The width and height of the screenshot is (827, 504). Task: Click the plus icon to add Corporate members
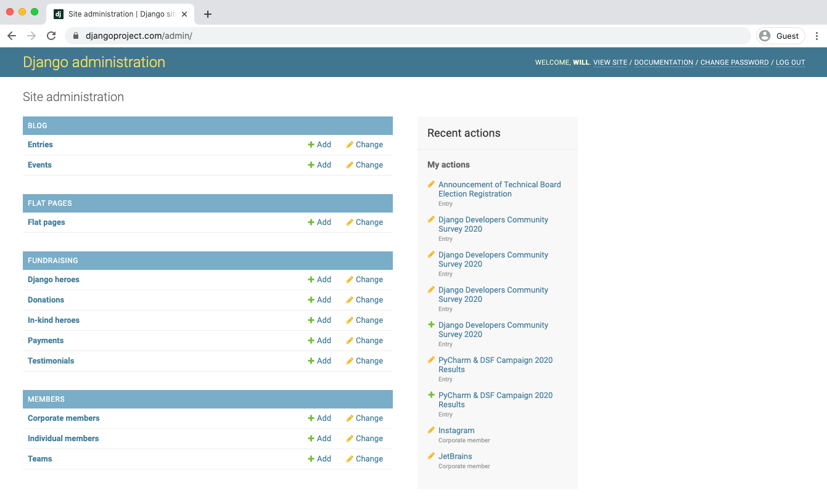point(311,418)
